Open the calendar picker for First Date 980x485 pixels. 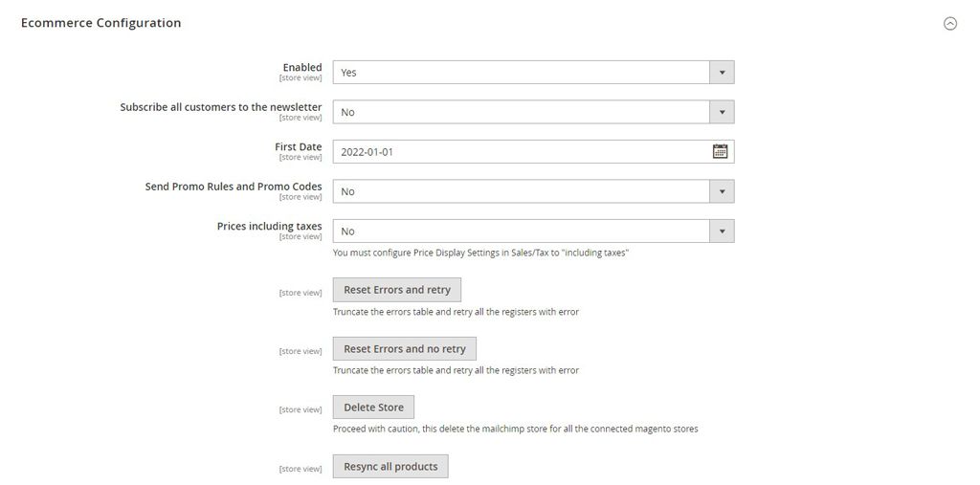tap(720, 151)
